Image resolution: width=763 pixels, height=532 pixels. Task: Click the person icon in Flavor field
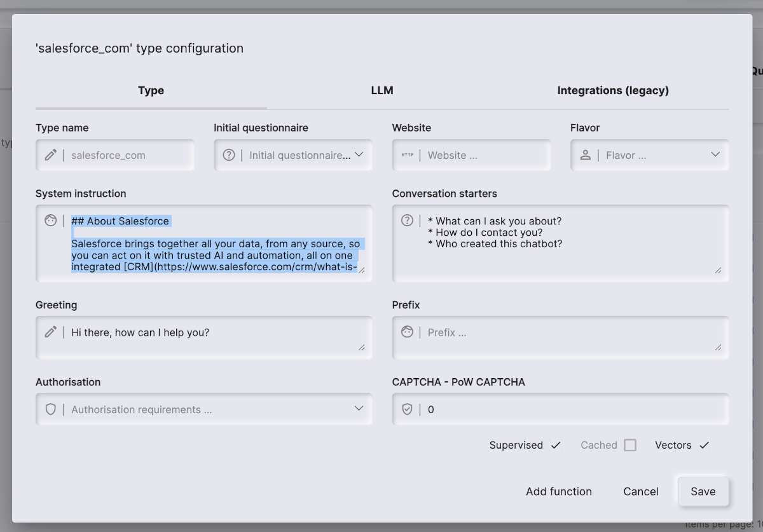pyautogui.click(x=586, y=155)
